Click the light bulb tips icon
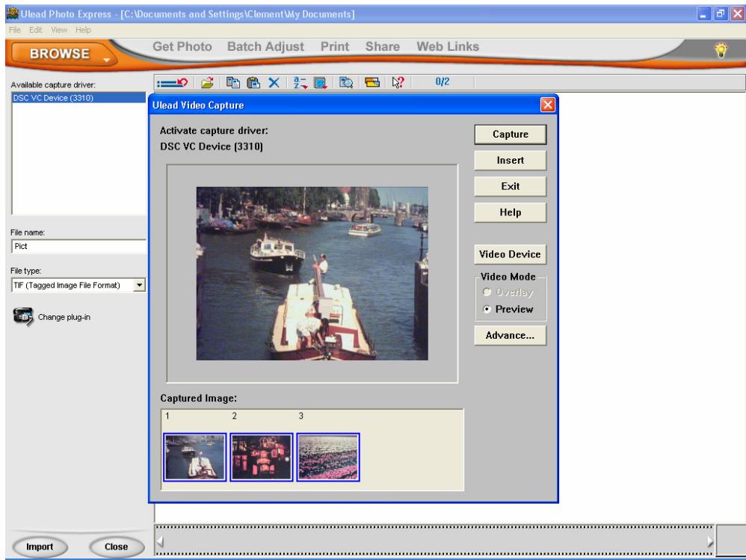 tap(721, 50)
